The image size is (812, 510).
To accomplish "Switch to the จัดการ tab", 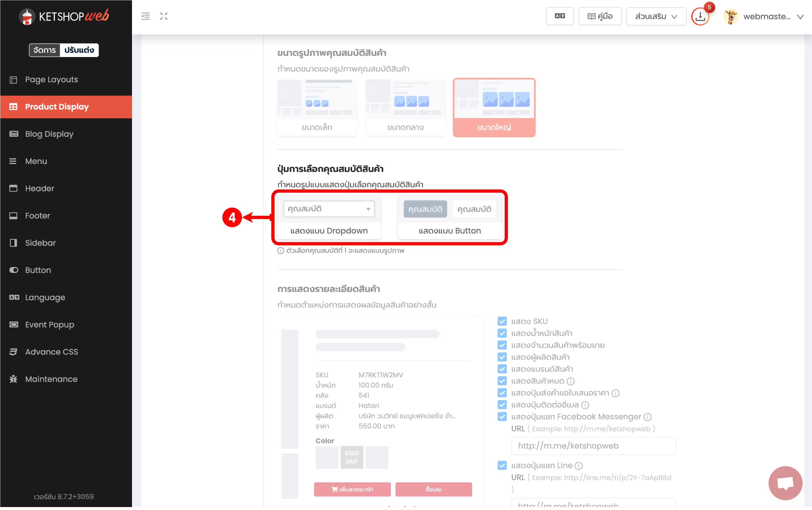I will pyautogui.click(x=45, y=50).
